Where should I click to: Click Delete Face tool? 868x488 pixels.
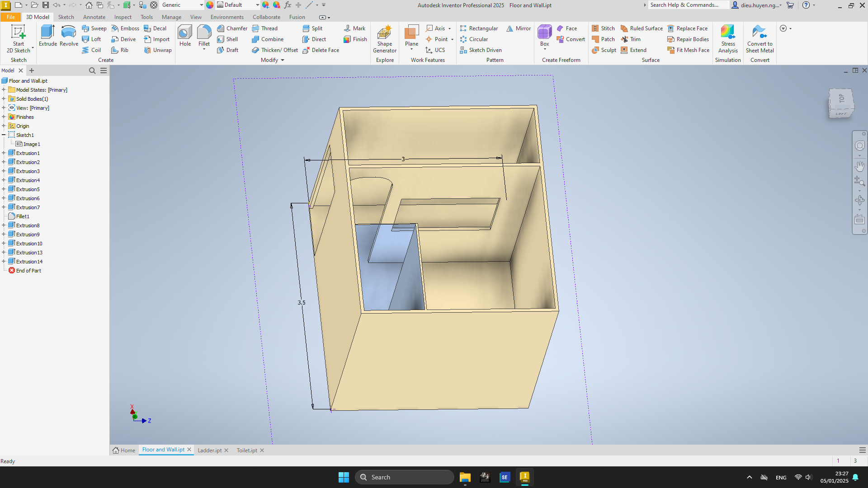[321, 50]
